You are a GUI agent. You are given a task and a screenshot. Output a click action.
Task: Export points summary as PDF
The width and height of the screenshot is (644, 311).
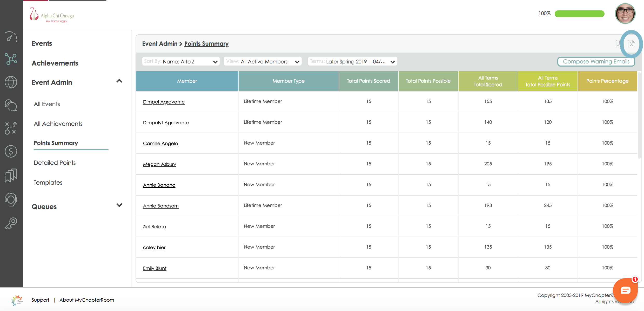coord(619,44)
